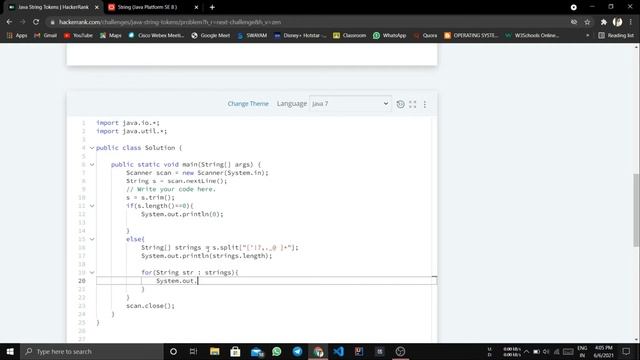Viewport: 640px width, 360px height.
Task: Open action center notifications icon
Action: point(626,351)
